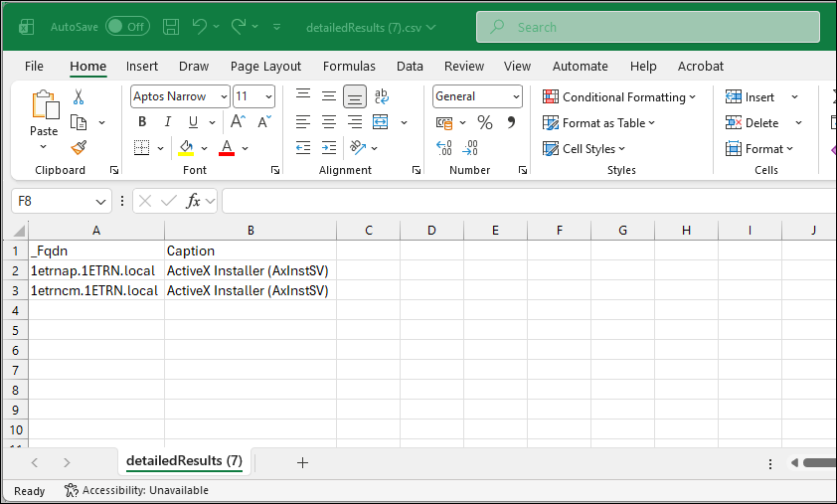Apply Percent Style number format
Screen dimensions: 837x504
point(485,122)
